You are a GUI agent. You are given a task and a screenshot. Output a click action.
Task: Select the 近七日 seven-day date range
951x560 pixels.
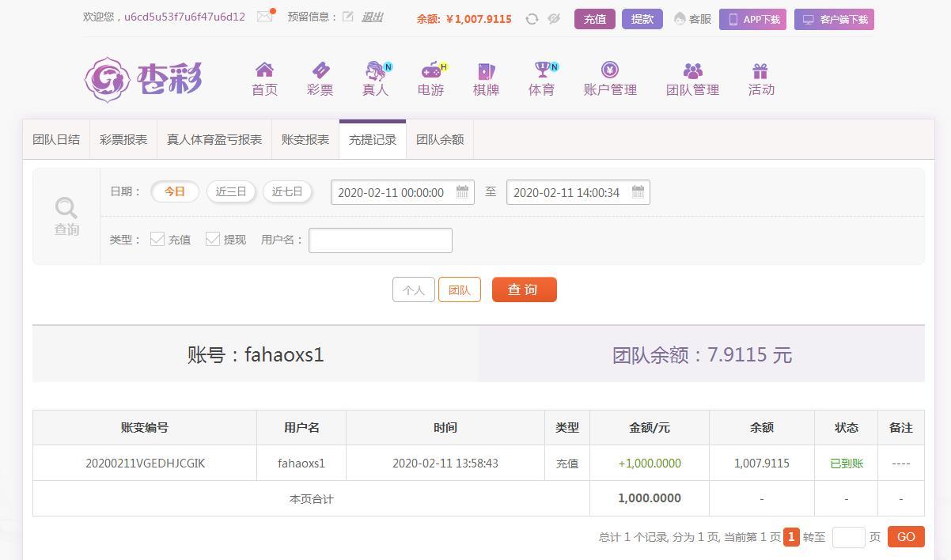[287, 191]
